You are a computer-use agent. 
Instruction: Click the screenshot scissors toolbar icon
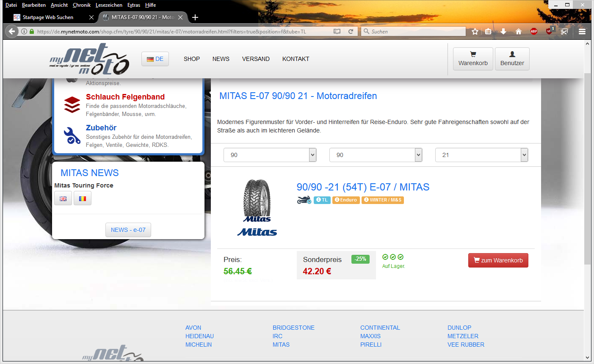click(x=564, y=31)
